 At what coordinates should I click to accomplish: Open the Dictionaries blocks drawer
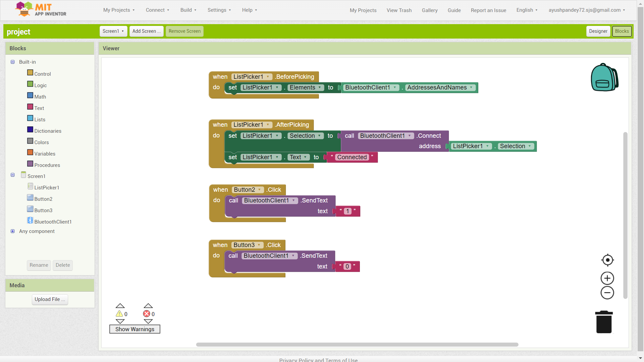(x=48, y=131)
